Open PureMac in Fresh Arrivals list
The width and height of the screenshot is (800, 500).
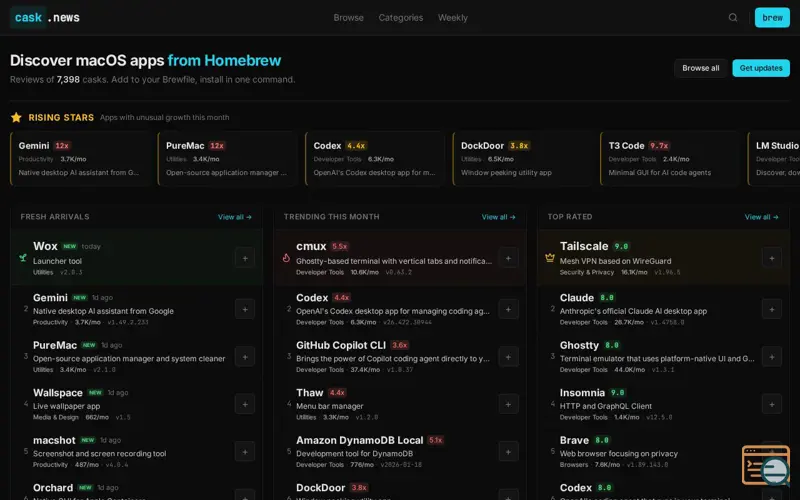(137, 356)
